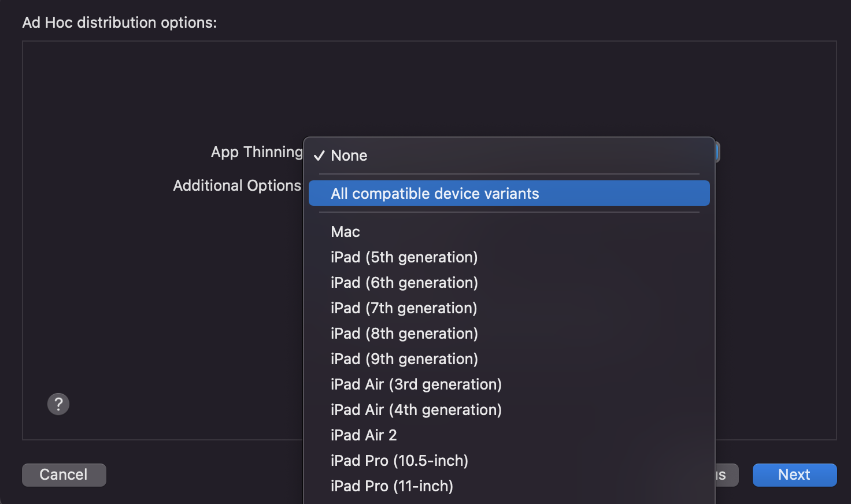Select iPad Pro (11-inch) variant
Screen dimensions: 851x504
point(391,486)
